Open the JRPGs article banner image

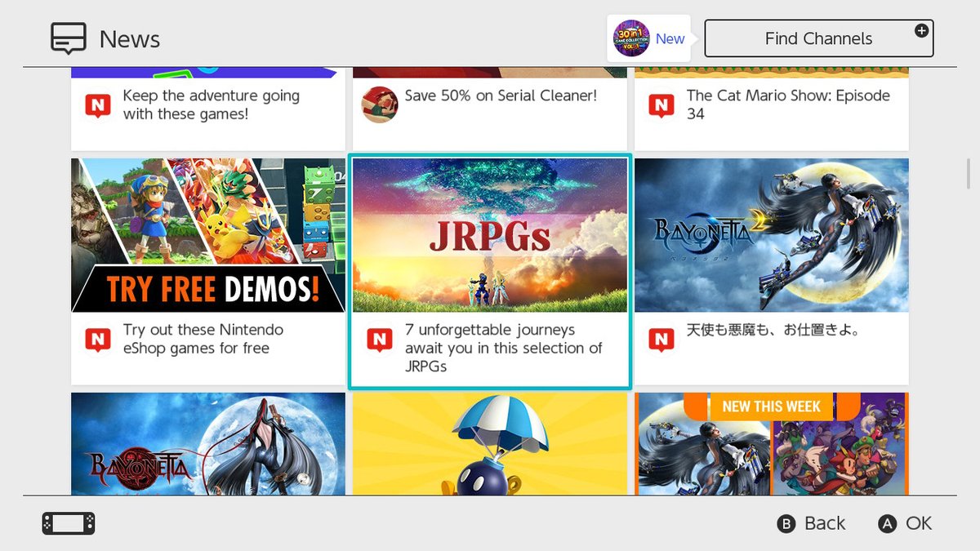coord(490,235)
